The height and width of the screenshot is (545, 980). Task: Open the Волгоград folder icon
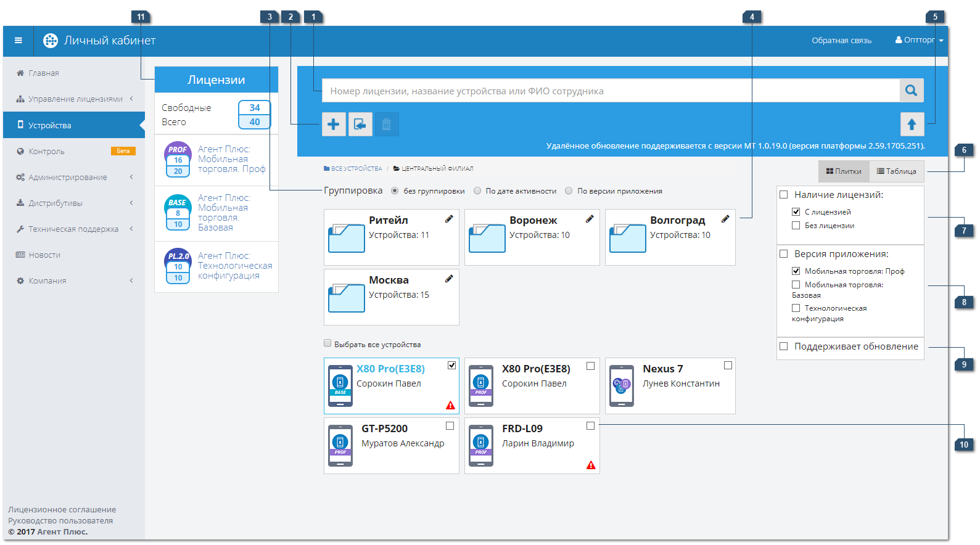pyautogui.click(x=628, y=239)
